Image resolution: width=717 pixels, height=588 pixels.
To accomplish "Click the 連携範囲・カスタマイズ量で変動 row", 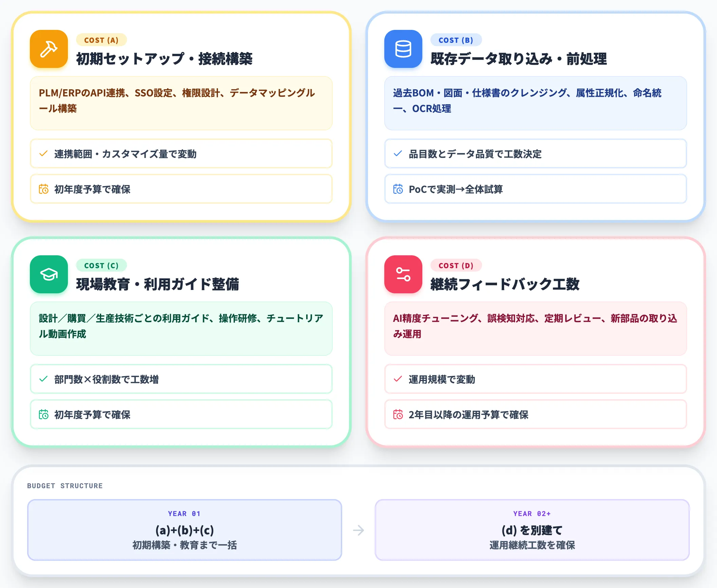I will 181,154.
